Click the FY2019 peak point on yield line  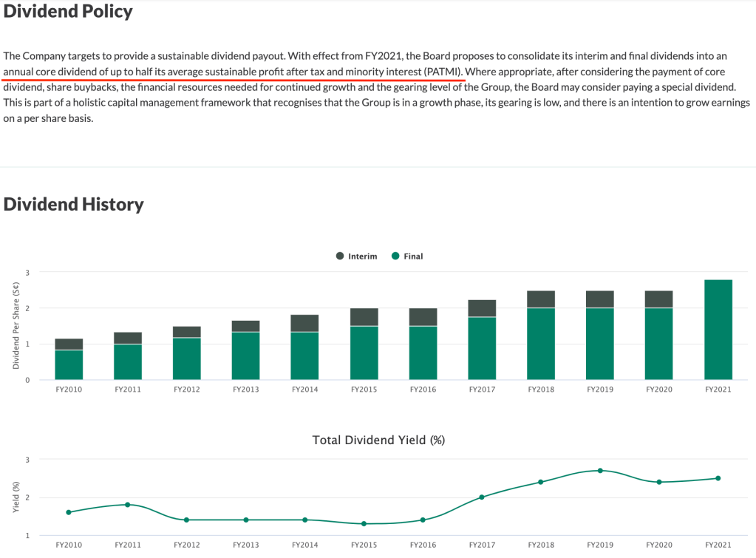click(x=600, y=470)
